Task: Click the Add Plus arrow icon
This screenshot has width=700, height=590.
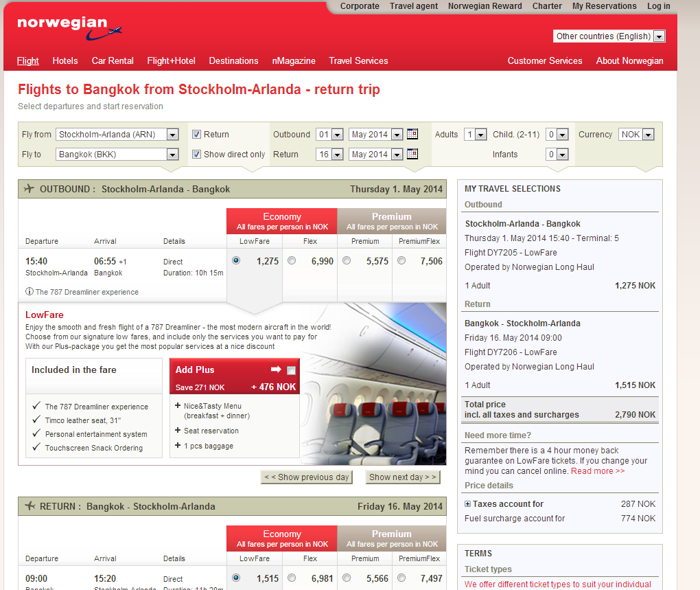Action: pyautogui.click(x=277, y=370)
